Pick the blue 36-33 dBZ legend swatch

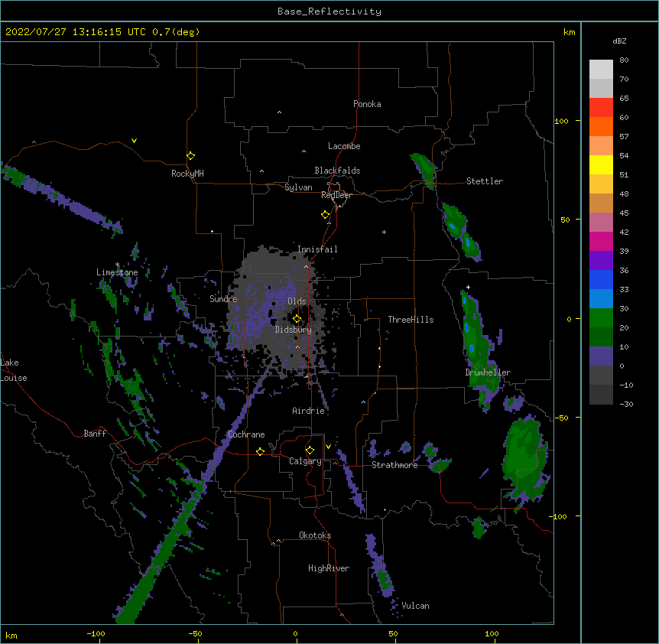click(601, 279)
